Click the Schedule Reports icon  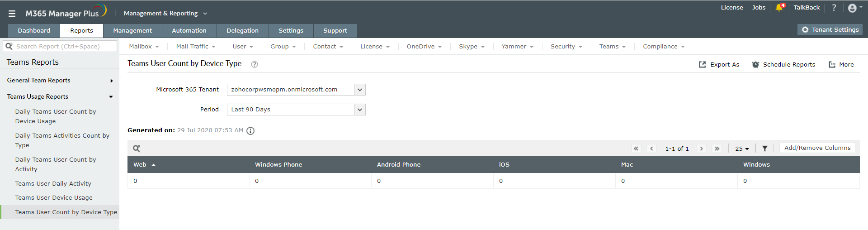pos(755,65)
